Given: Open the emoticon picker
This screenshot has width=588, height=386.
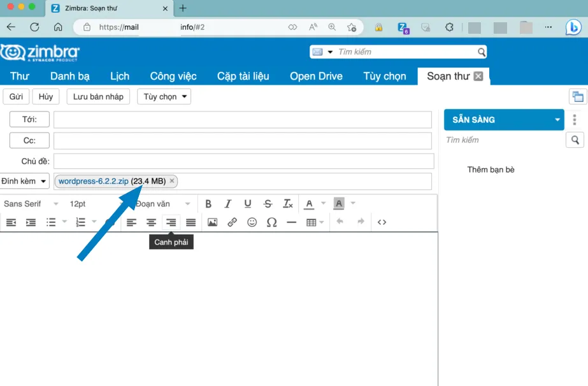Looking at the screenshot, I should (x=252, y=222).
